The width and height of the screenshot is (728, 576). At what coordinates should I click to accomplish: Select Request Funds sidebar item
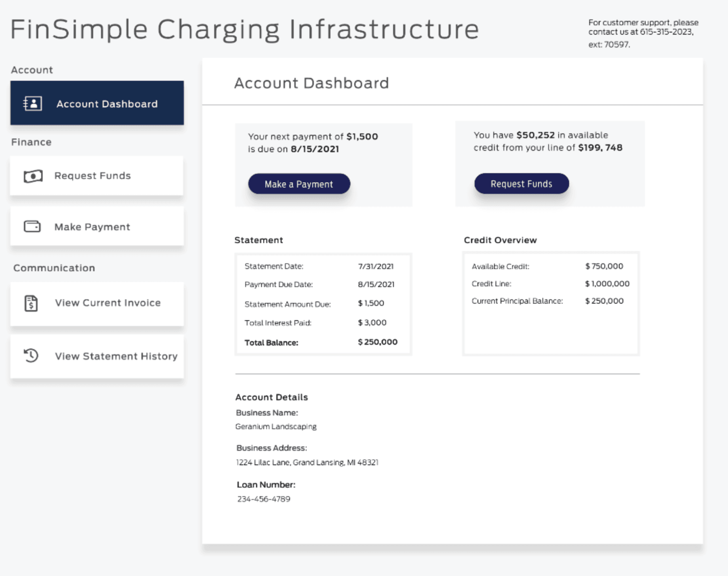coord(97,176)
